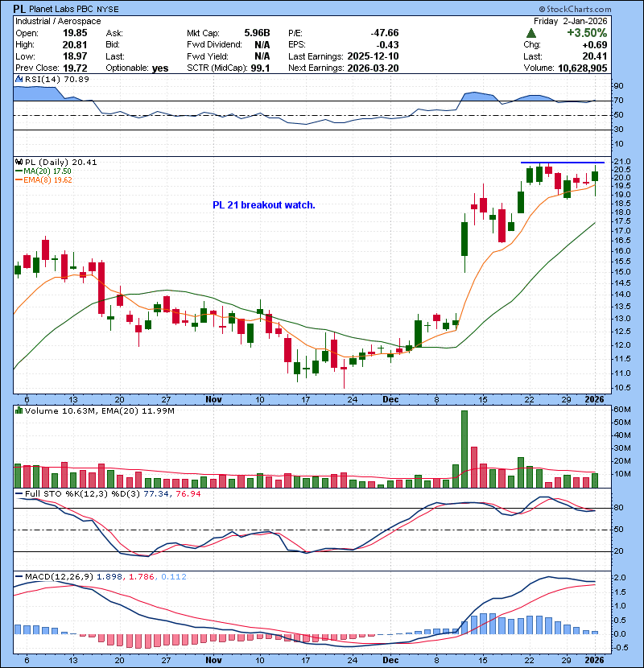
Task: Click the MACD legend line marker
Action: 19,577
